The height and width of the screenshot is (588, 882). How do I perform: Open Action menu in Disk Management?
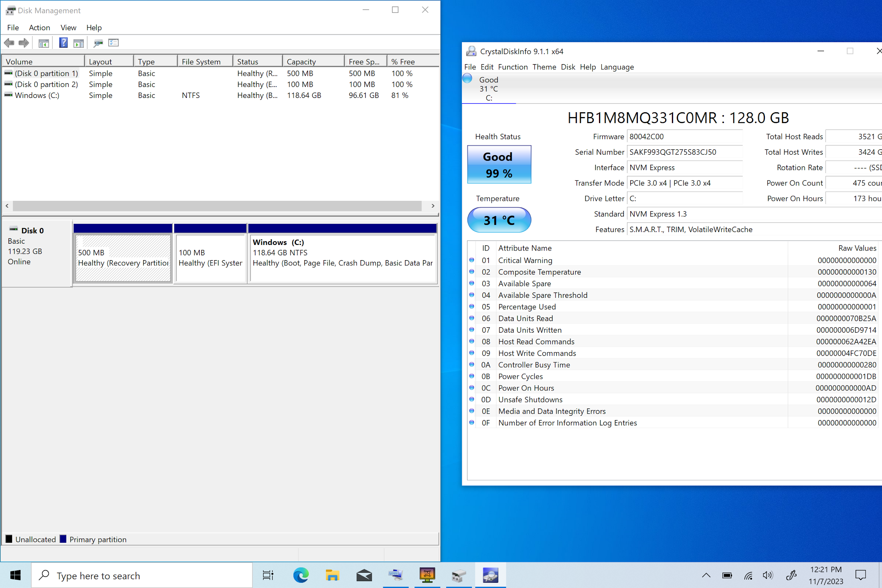tap(39, 28)
